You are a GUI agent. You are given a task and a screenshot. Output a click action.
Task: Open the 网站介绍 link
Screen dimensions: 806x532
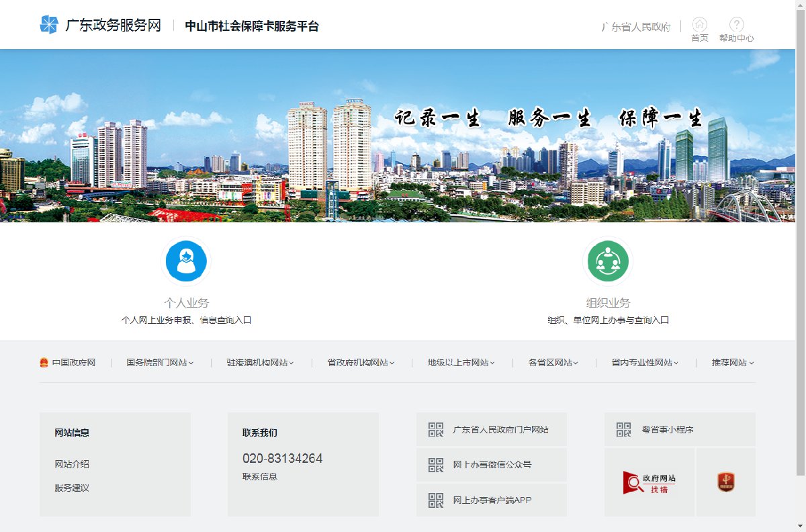72,464
